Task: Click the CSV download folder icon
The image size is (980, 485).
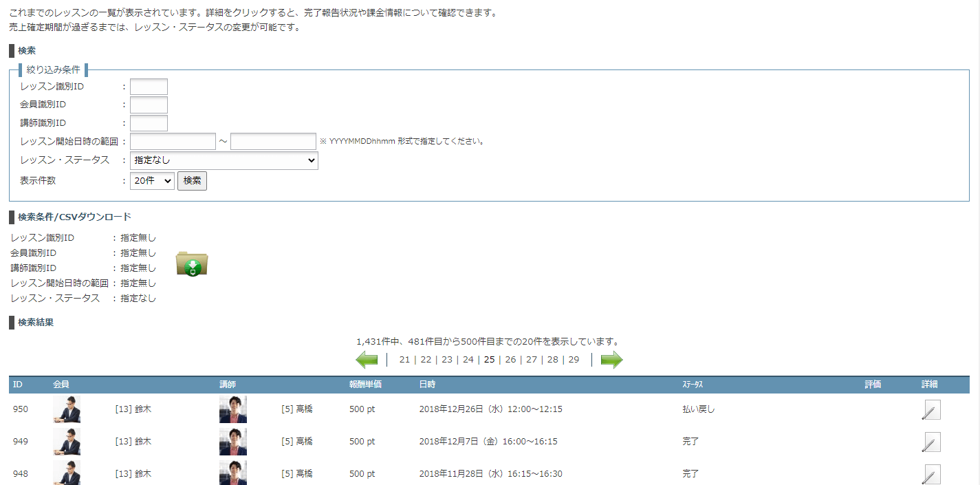Action: [x=192, y=264]
